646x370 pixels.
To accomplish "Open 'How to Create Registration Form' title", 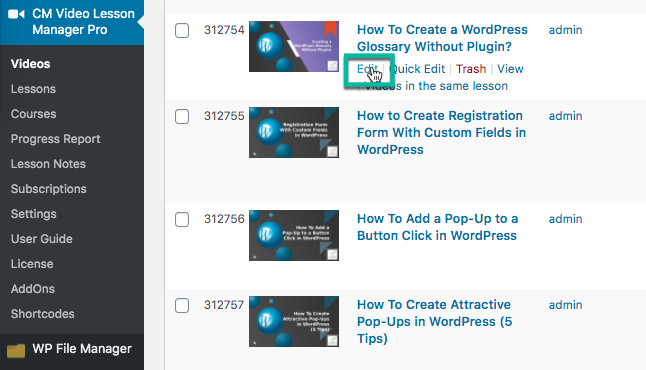I will click(441, 133).
